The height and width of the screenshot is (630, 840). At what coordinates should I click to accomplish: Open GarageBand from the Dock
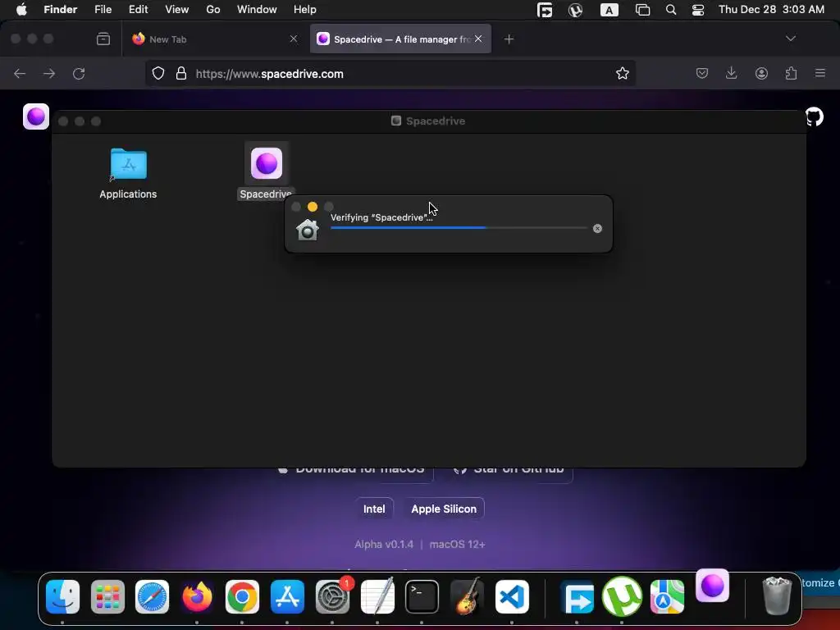467,596
